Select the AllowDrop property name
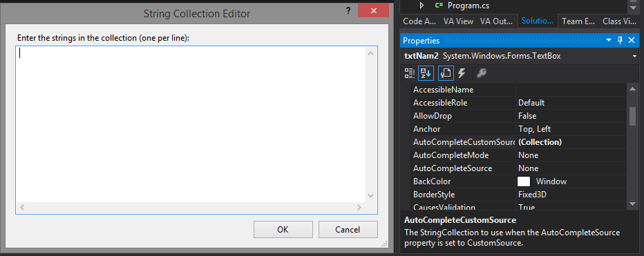The width and height of the screenshot is (644, 256). (x=433, y=116)
